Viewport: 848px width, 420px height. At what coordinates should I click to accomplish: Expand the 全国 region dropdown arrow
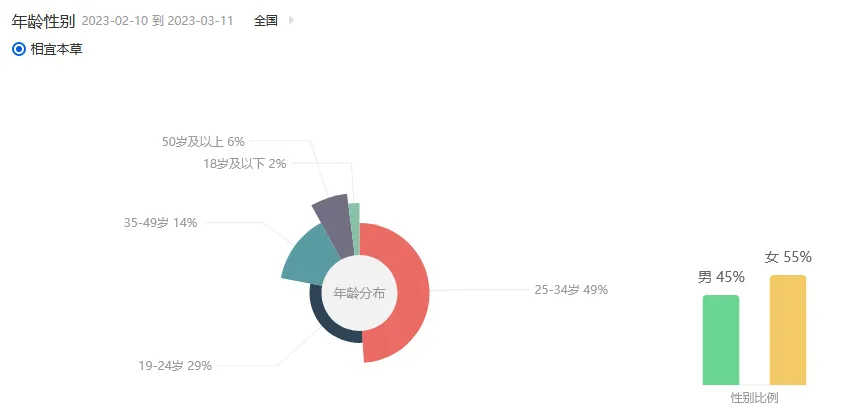click(292, 21)
